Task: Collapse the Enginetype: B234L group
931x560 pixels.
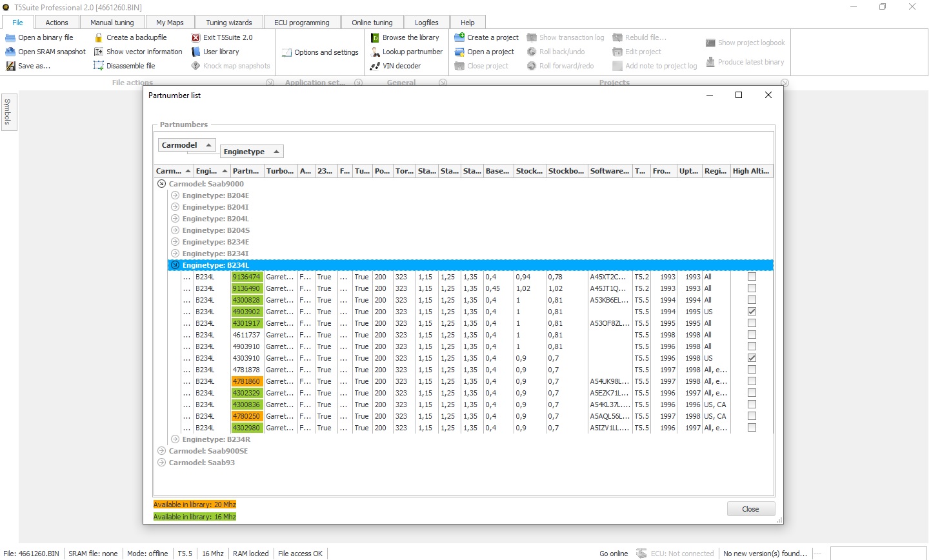Action: coord(175,265)
